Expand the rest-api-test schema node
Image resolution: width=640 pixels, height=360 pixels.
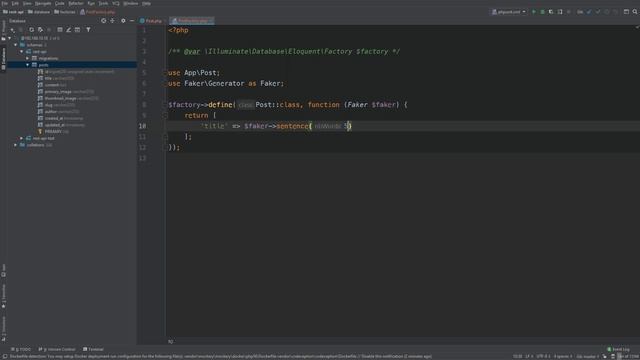click(22, 138)
